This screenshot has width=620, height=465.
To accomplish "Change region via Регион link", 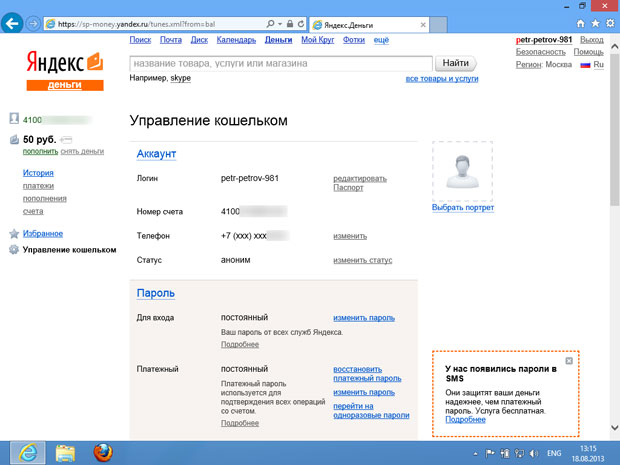I will [528, 64].
